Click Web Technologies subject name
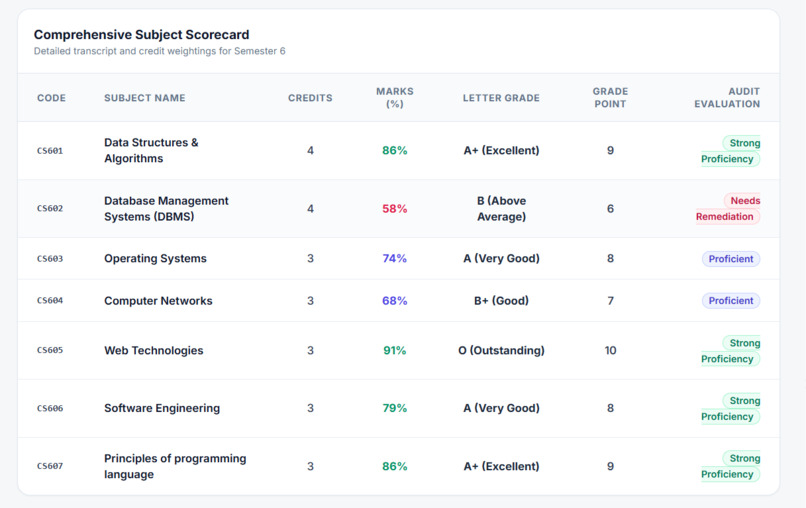This screenshot has width=806, height=508. (154, 350)
